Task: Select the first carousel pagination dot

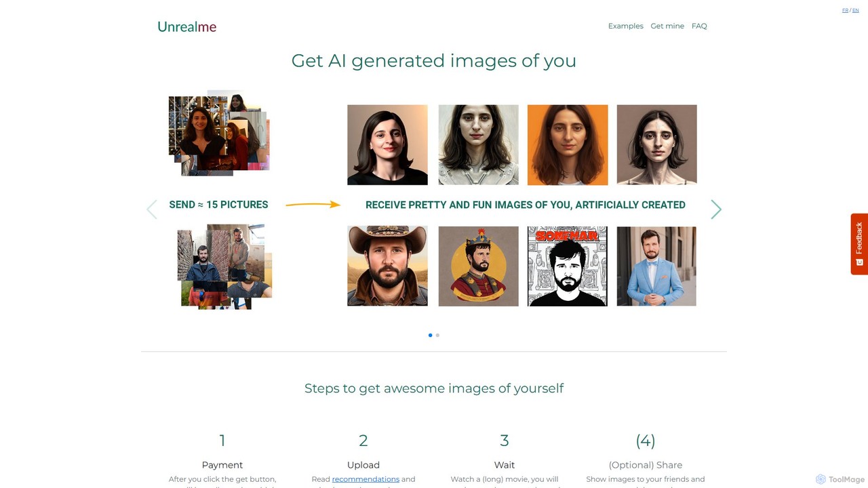Action: (430, 335)
